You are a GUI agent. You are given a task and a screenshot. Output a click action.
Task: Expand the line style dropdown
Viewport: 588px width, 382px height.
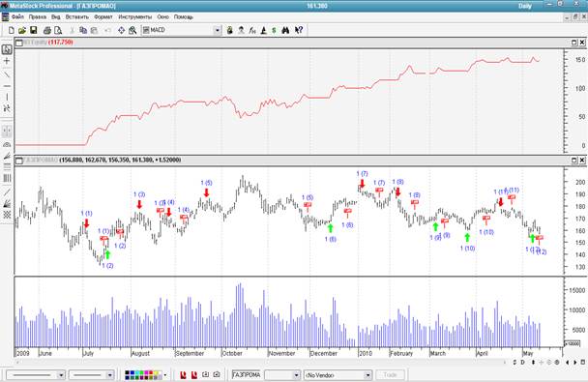click(x=61, y=375)
